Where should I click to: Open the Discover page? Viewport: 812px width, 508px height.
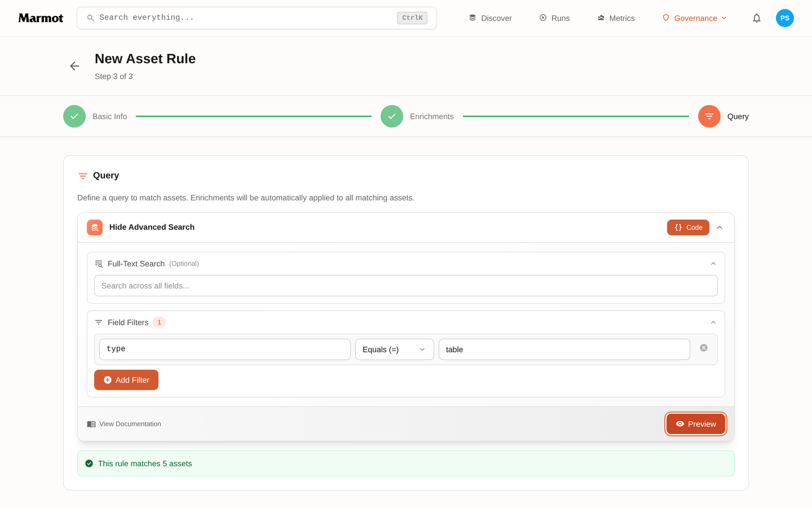(x=490, y=18)
